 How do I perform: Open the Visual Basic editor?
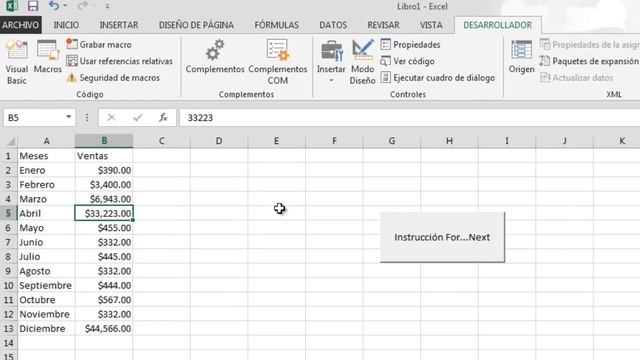pos(16,62)
